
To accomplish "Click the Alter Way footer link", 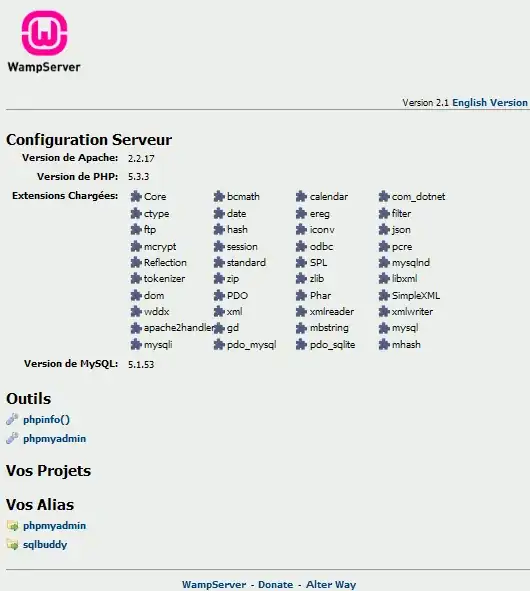I will [331, 584].
